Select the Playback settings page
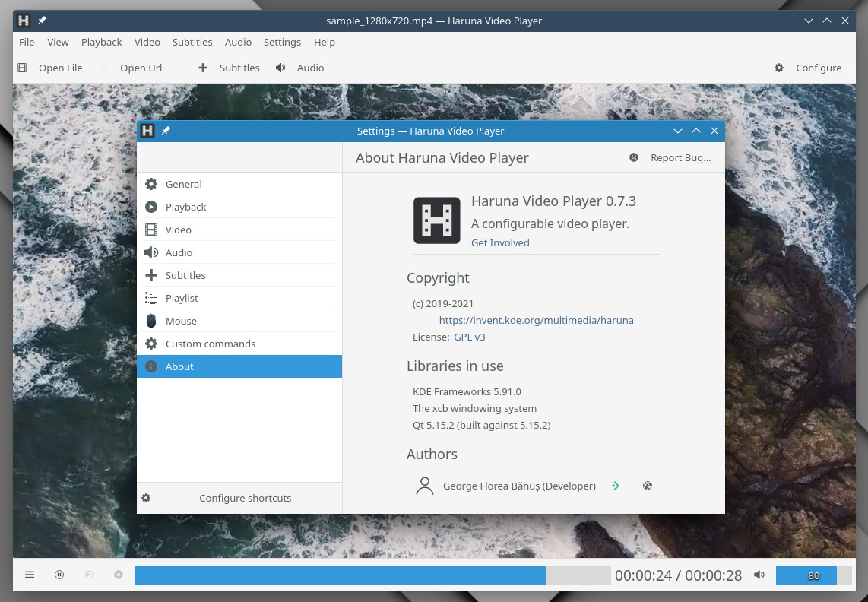 coord(239,207)
